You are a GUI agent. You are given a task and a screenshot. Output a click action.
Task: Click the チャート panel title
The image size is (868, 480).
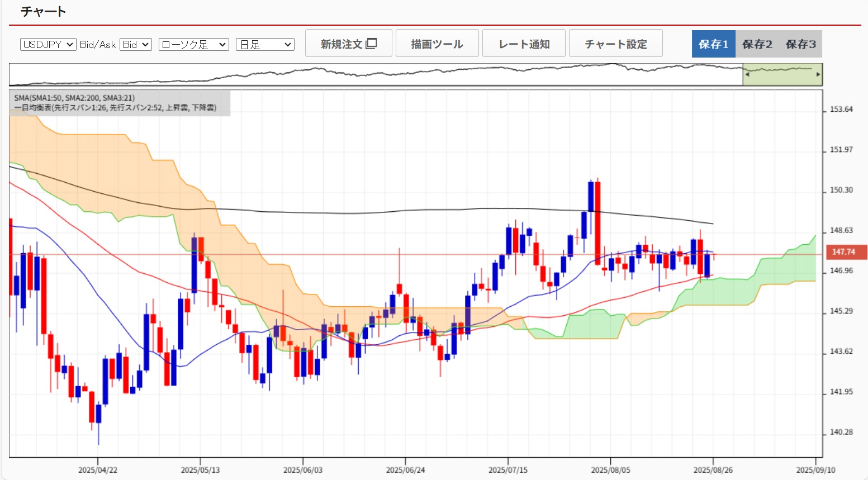(43, 12)
